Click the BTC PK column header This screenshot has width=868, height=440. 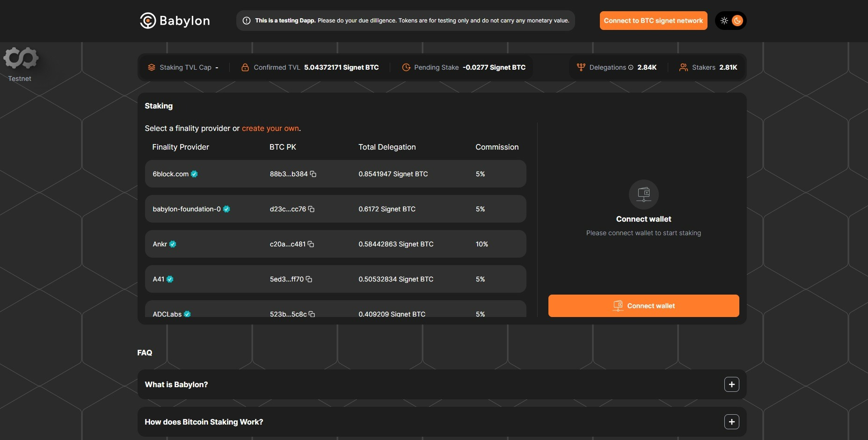[x=283, y=147]
